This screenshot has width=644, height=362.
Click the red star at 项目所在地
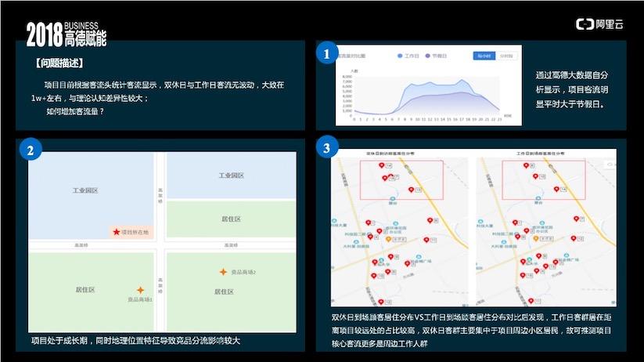pyautogui.click(x=117, y=232)
